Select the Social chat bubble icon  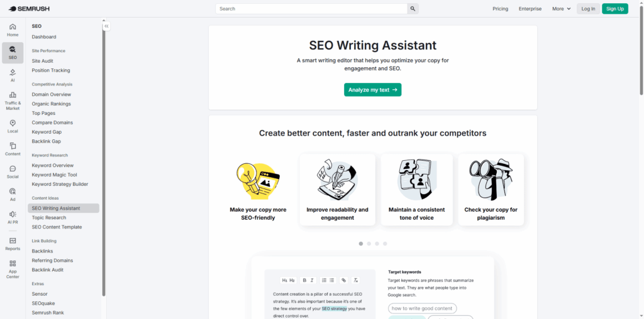tap(13, 169)
